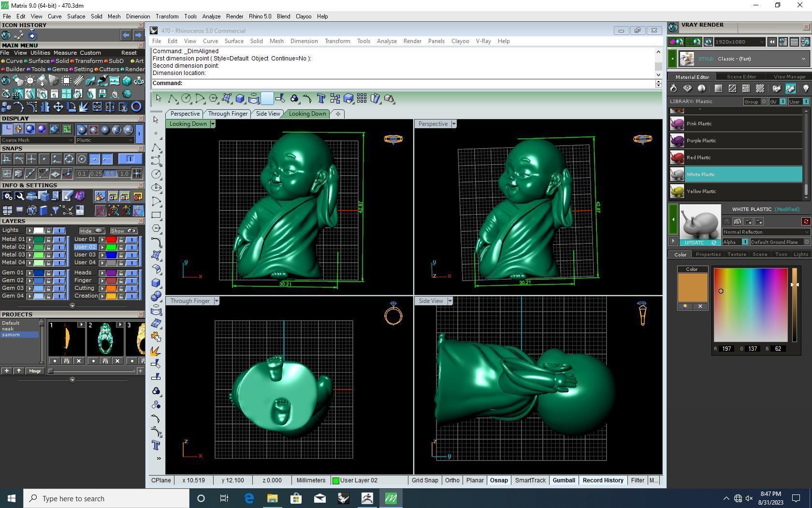Click the pointer select tool in top toolbar
Screen dimensions: 812x508
(x=159, y=99)
